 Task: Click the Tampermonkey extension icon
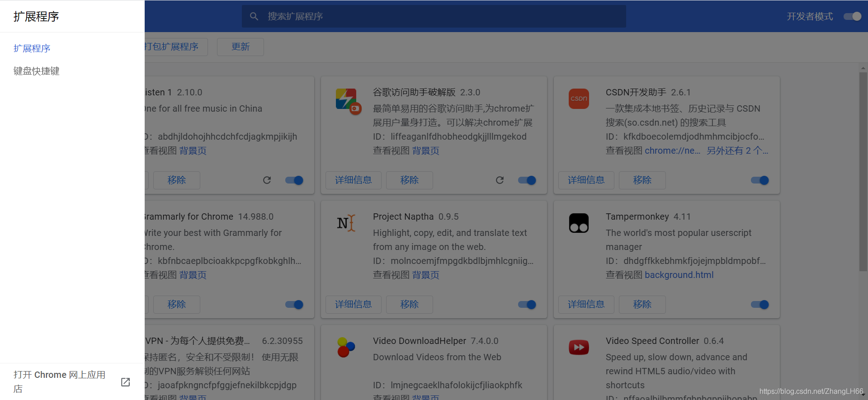point(579,223)
